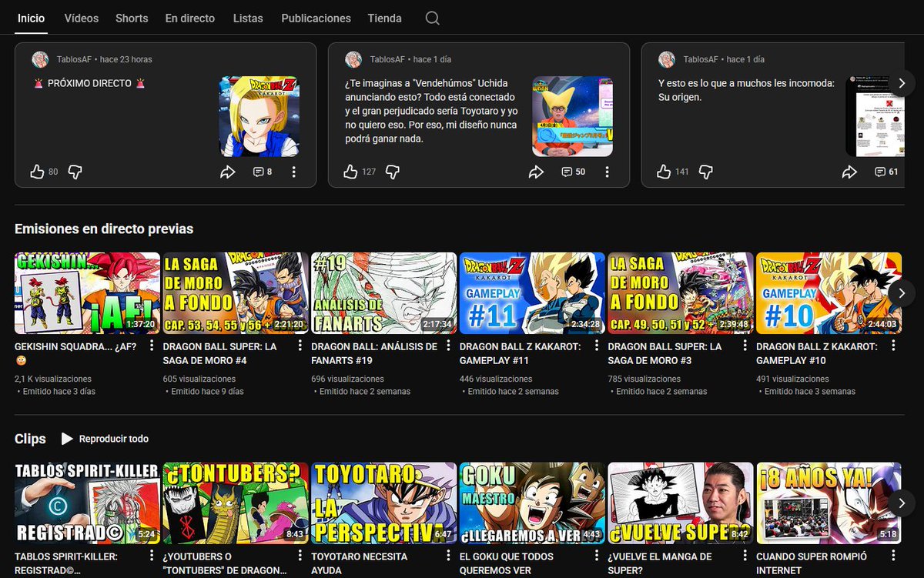Open the Emisiones en directo previas heading
The height and width of the screenshot is (578, 924).
(x=104, y=229)
